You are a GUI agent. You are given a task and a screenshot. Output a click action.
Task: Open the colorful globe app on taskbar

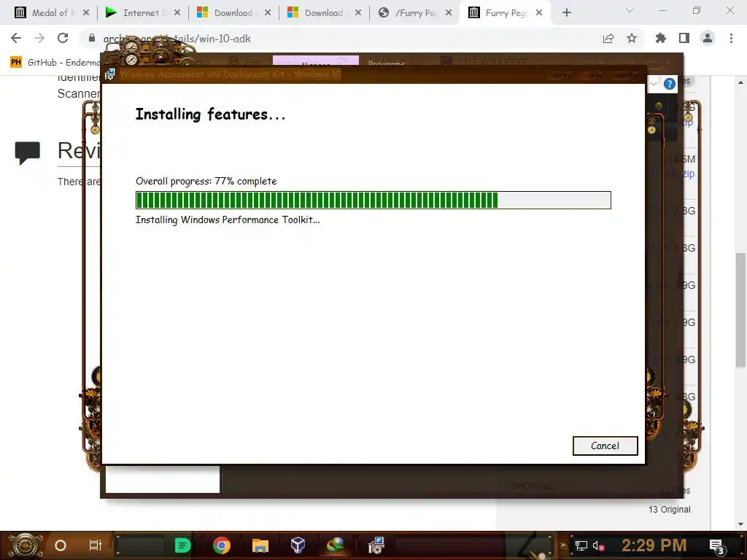click(336, 545)
